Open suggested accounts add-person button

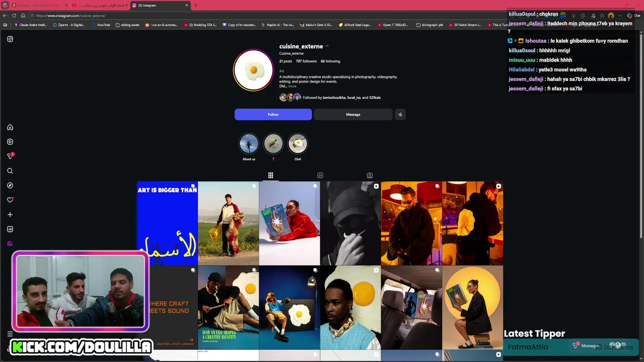pyautogui.click(x=400, y=115)
